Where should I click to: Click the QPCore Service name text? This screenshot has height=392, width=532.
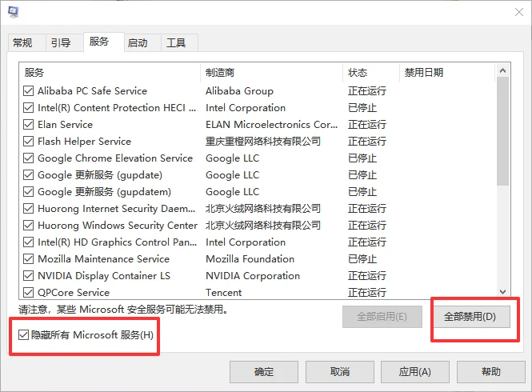pyautogui.click(x=74, y=293)
